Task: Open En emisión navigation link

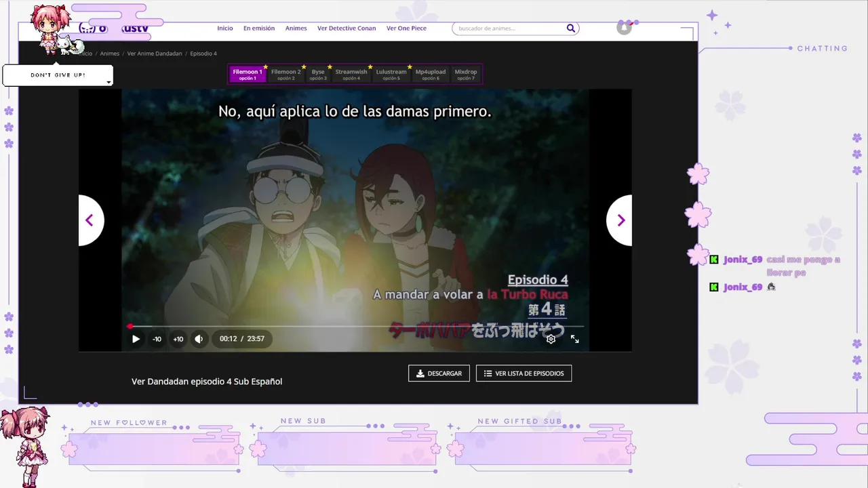Action: [x=259, y=28]
